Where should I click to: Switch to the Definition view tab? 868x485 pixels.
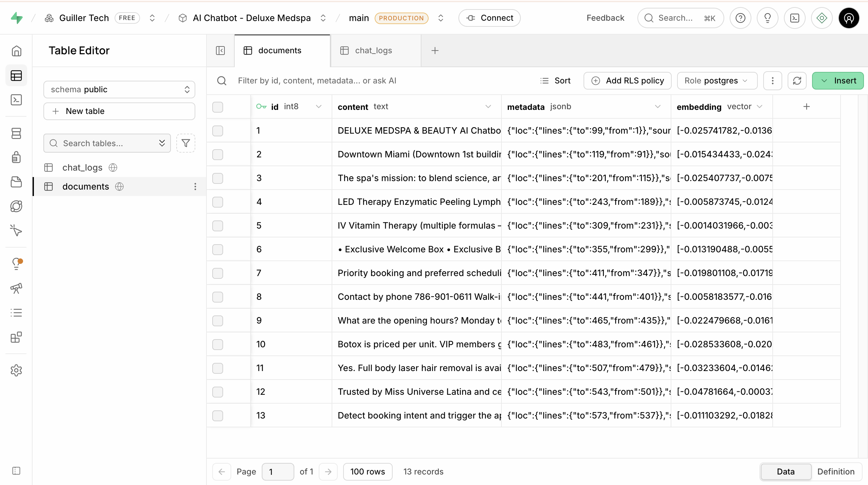click(x=836, y=471)
